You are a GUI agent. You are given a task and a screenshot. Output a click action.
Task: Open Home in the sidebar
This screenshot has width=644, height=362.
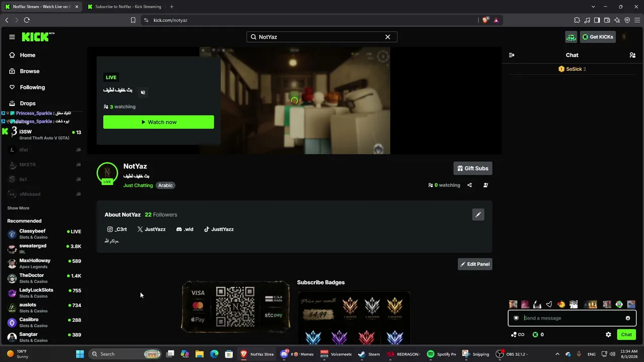22,55
